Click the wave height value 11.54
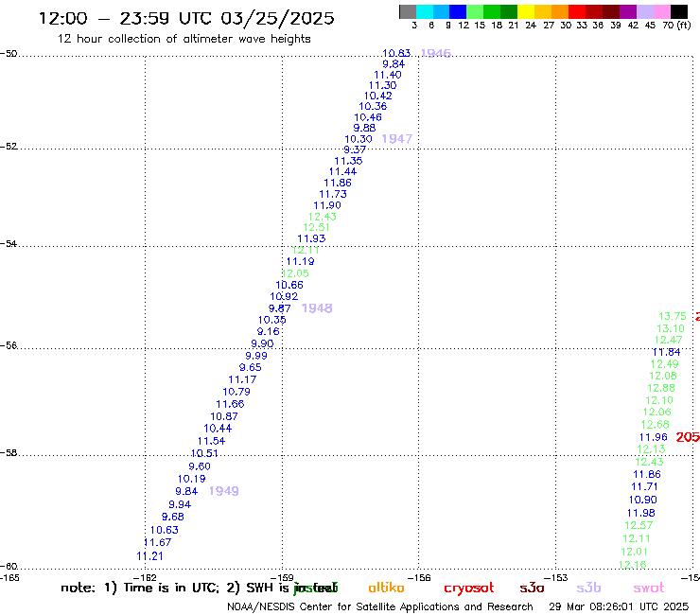Image resolution: width=700 pixels, height=615 pixels. 212,441
